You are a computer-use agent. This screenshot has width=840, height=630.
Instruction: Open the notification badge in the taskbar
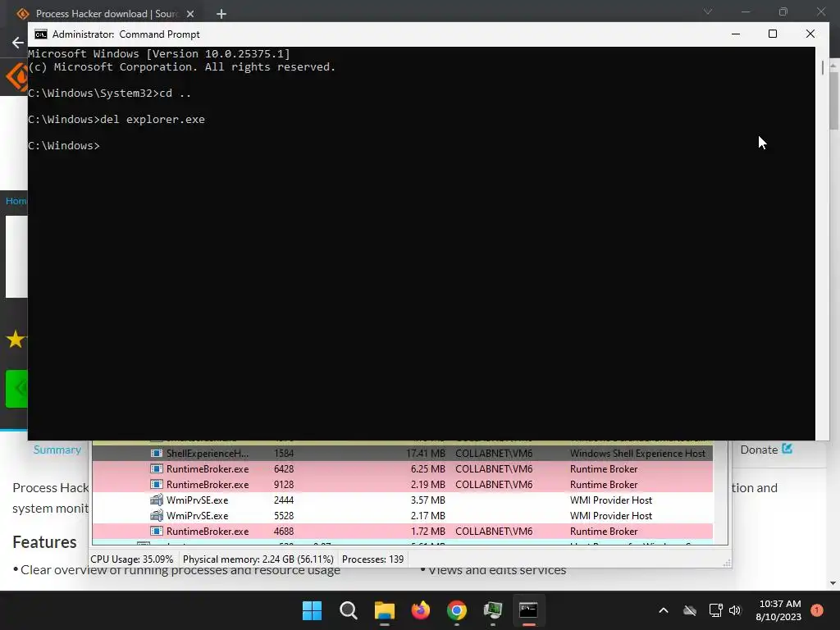pos(817,610)
